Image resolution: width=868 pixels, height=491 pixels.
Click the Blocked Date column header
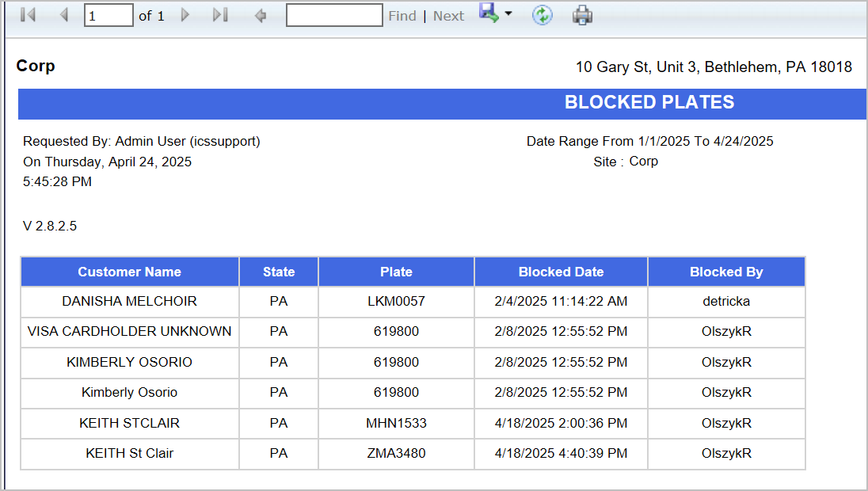(561, 272)
